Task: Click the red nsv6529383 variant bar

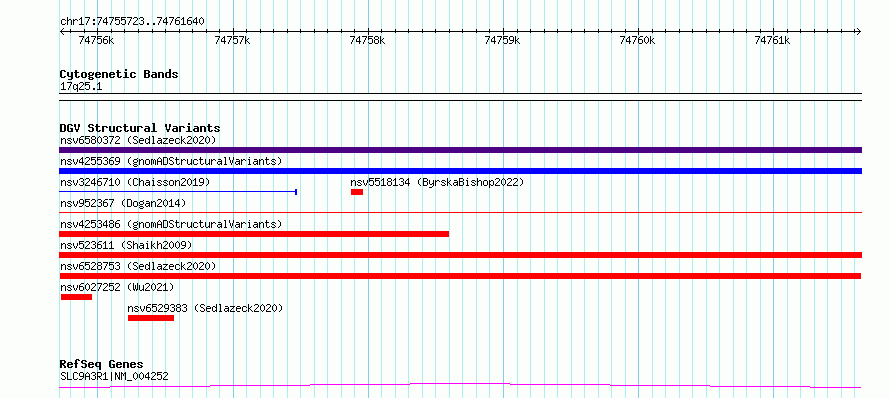Action: click(x=150, y=318)
